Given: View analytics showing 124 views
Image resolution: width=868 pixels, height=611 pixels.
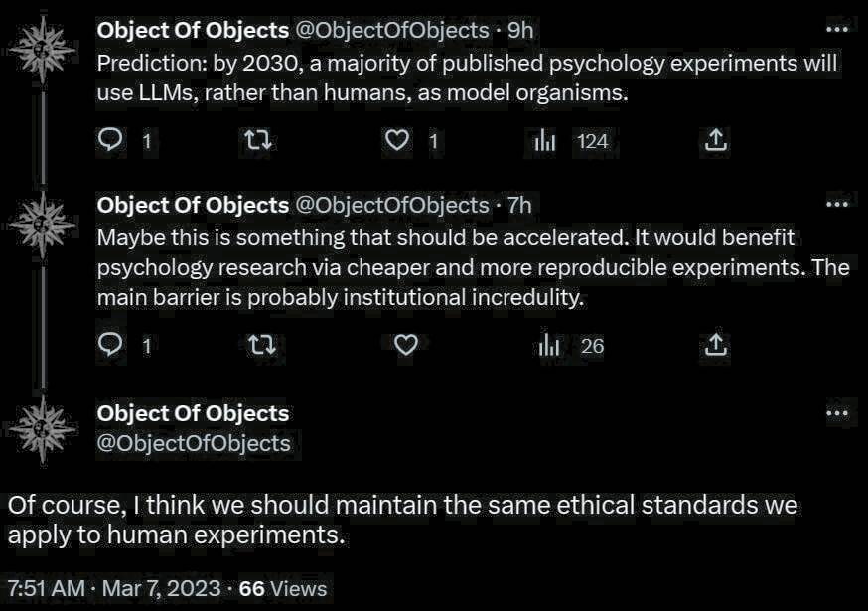Looking at the screenshot, I should 546,141.
